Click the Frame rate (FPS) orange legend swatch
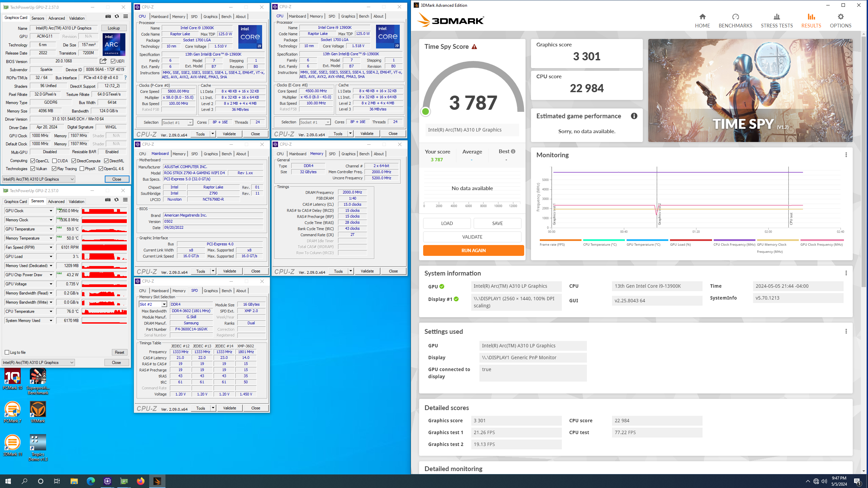This screenshot has width=868, height=488. (560, 240)
